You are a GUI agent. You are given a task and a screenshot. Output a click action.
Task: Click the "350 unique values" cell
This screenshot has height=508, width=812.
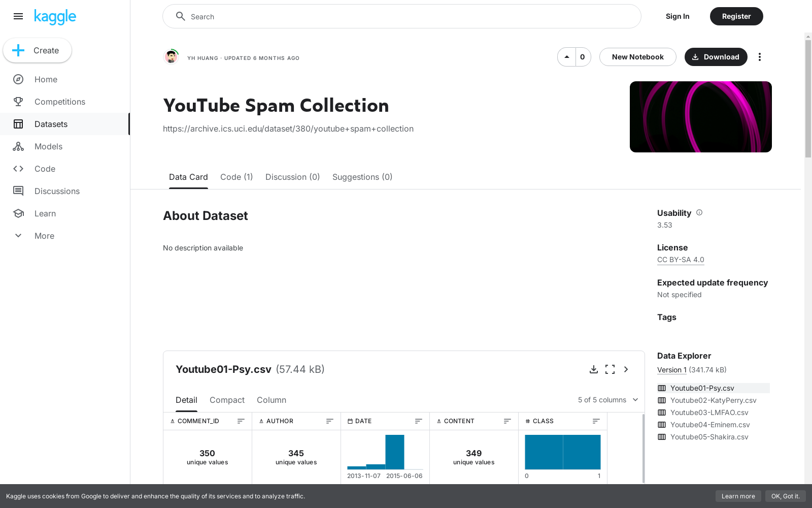point(207,457)
